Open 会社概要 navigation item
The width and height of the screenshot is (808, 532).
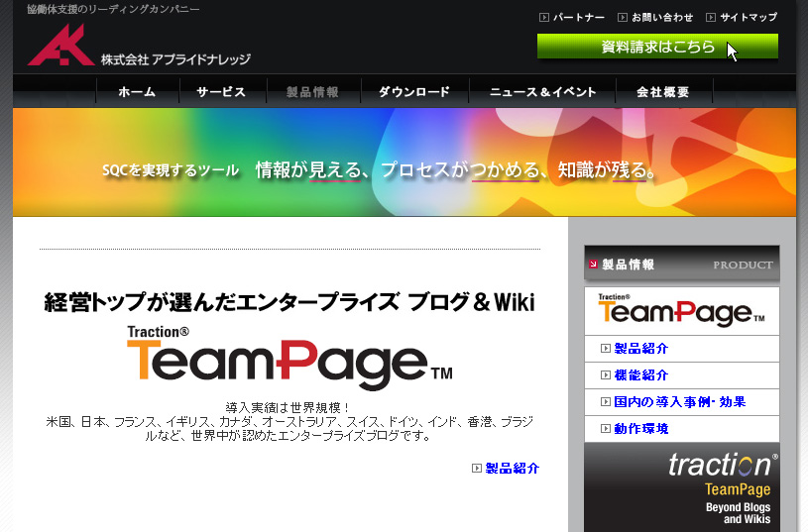[662, 92]
